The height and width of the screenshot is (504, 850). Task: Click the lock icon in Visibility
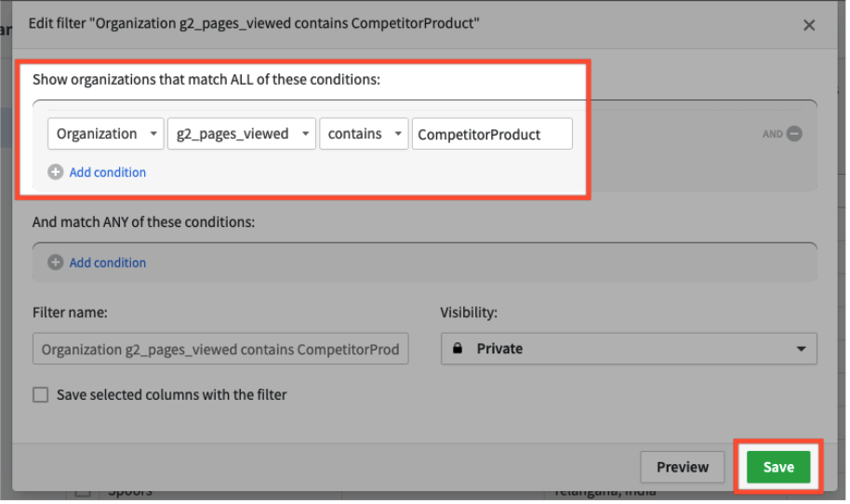tap(458, 349)
